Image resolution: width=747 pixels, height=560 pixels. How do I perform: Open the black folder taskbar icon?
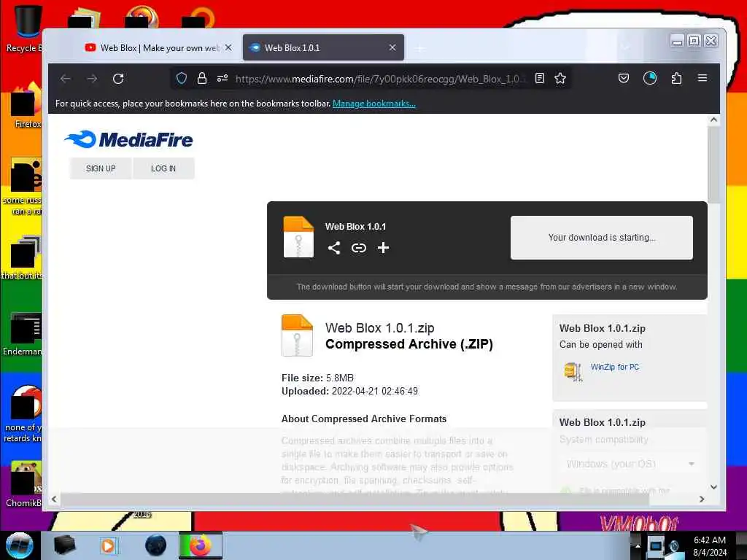click(x=64, y=545)
